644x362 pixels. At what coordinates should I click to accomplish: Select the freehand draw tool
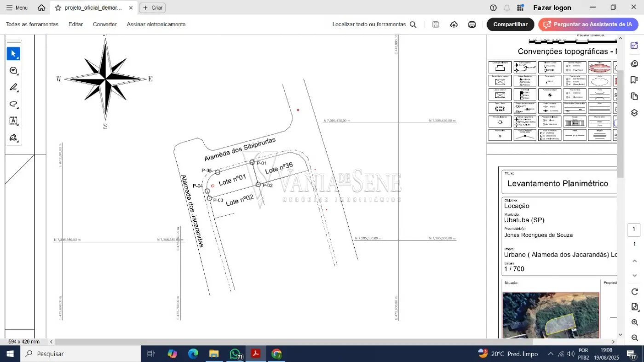(x=13, y=104)
